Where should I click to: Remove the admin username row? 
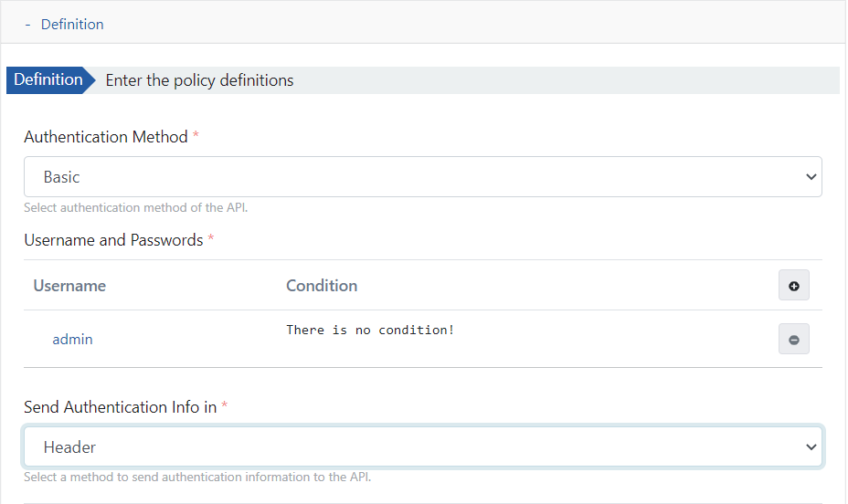(x=793, y=340)
